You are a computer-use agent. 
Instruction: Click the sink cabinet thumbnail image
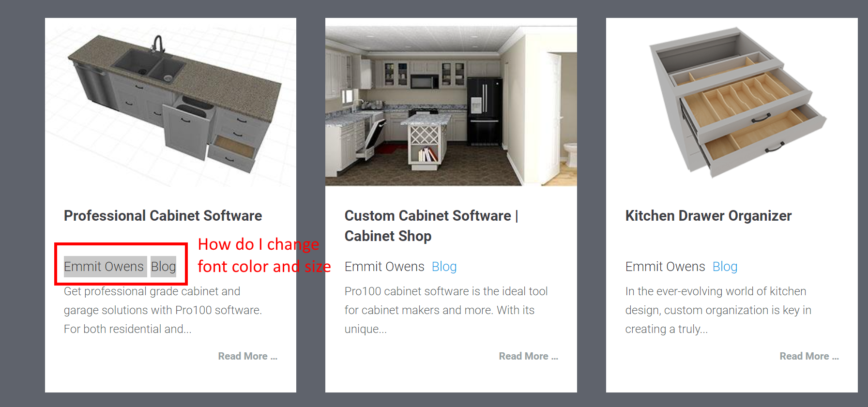170,102
